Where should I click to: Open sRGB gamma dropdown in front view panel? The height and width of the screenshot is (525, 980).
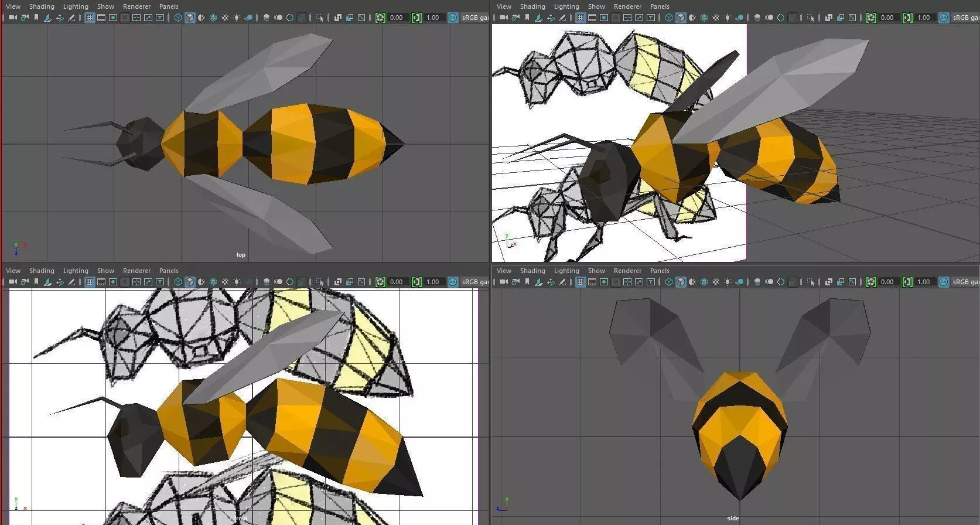[475, 282]
